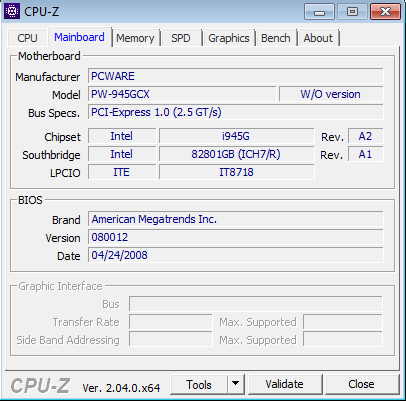Switch to the Memory tab
406x402 pixels.
pos(135,38)
